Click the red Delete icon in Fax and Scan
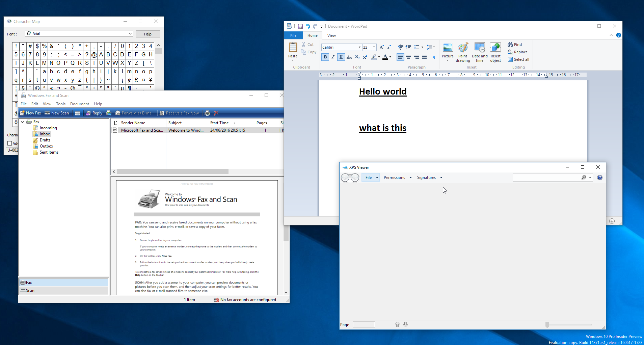The width and height of the screenshot is (644, 345). [216, 113]
